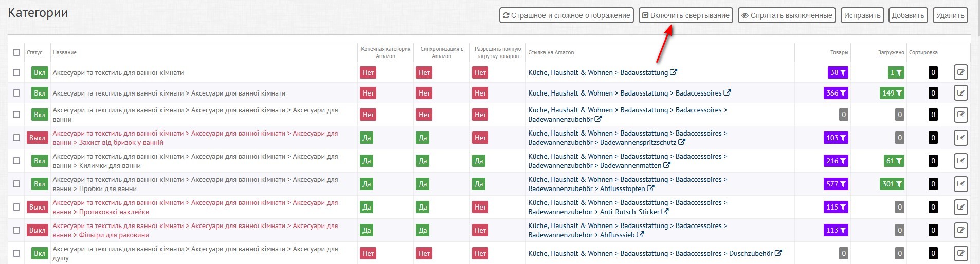
Task: Filter by the 113 products badge
Action: 836,230
